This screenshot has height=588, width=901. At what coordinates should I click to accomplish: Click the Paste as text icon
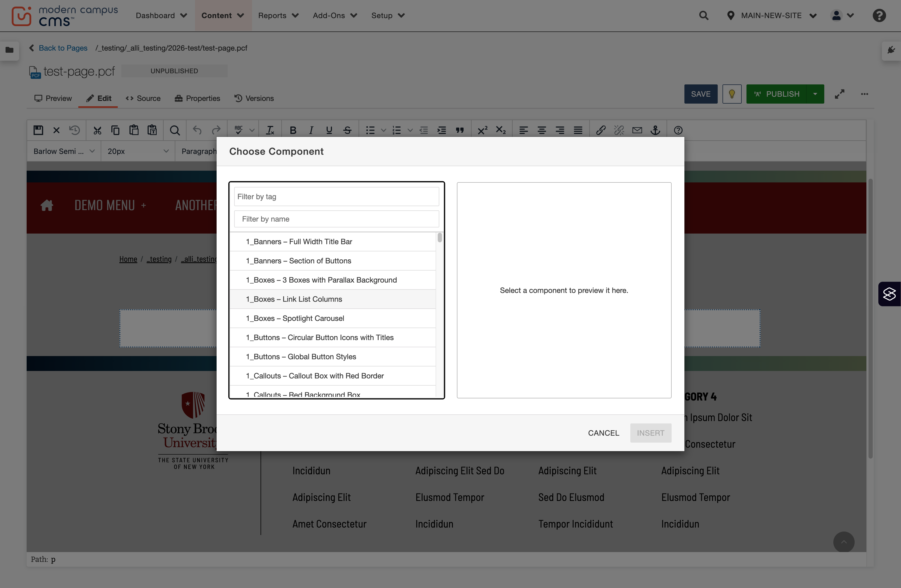tap(152, 130)
